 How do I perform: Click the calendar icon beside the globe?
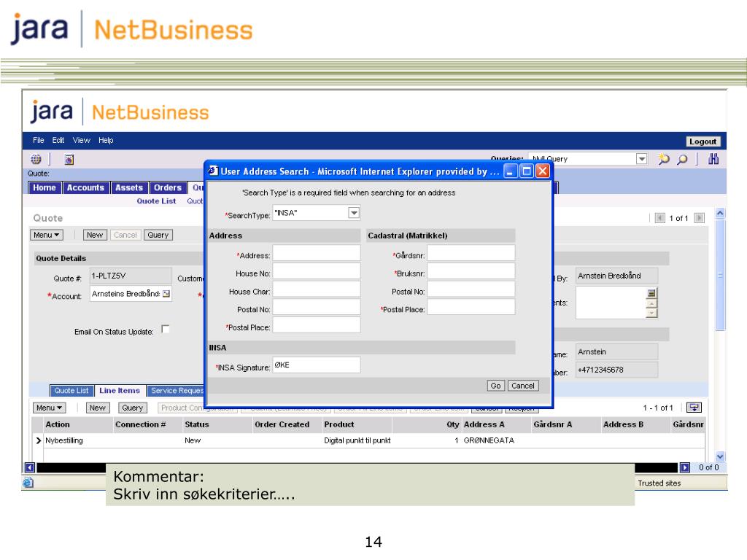click(69, 160)
